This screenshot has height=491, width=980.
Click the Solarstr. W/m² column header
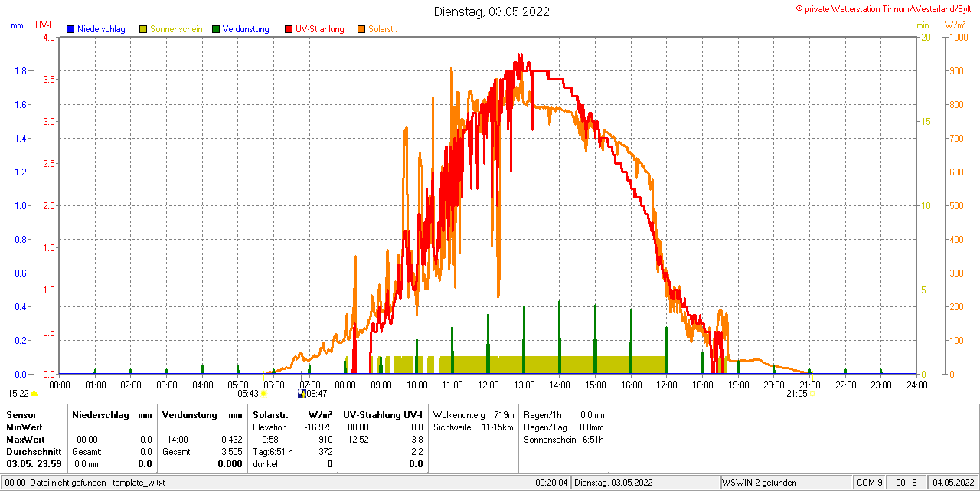point(292,414)
